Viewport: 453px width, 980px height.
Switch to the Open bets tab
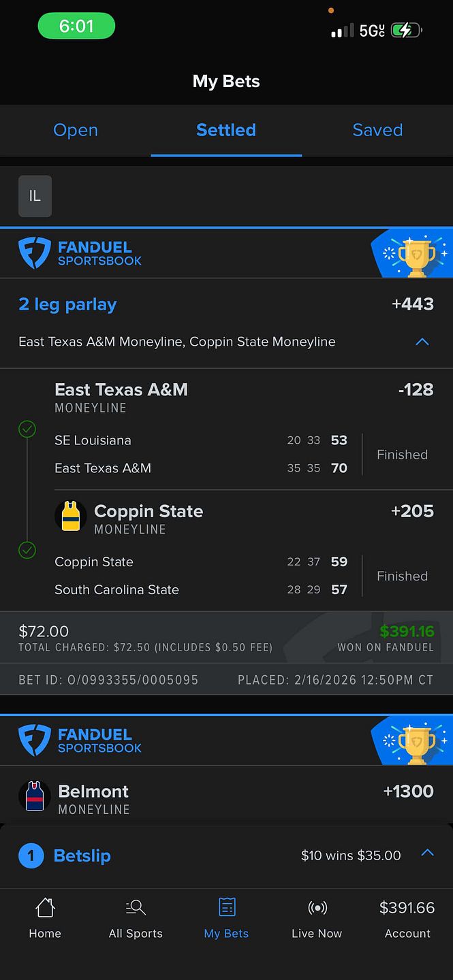[x=76, y=130]
